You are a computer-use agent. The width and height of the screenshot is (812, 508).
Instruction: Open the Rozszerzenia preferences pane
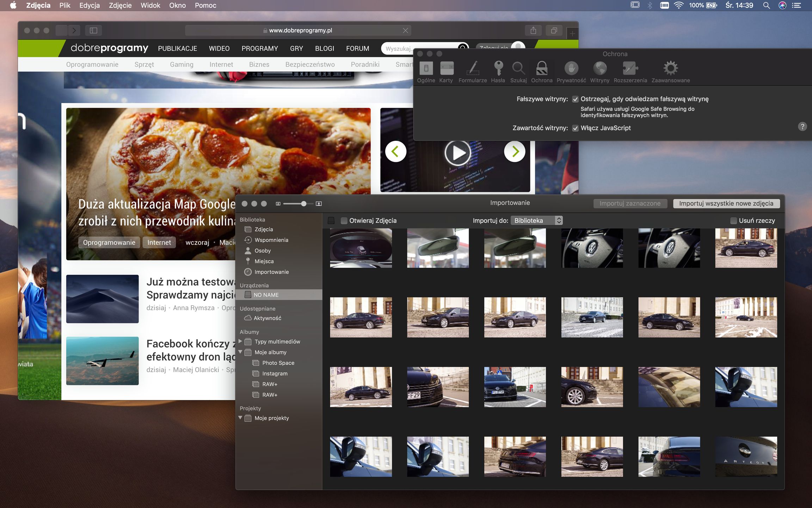(x=630, y=68)
